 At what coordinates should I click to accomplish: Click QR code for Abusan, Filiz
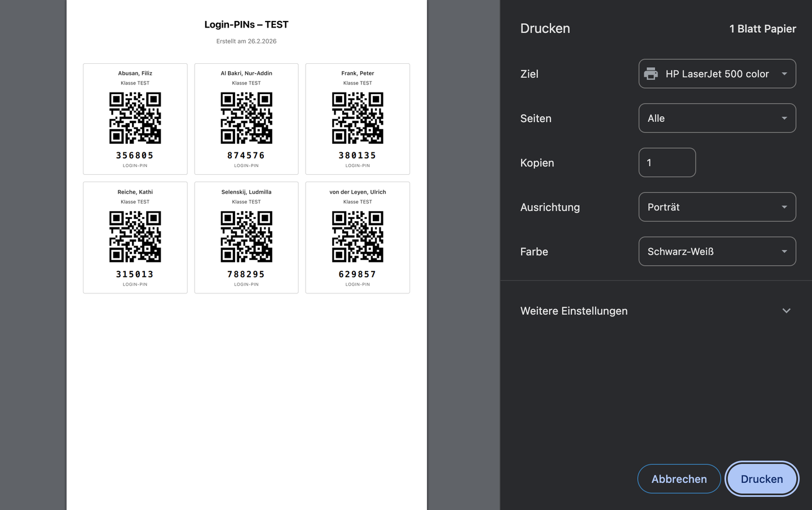click(135, 118)
